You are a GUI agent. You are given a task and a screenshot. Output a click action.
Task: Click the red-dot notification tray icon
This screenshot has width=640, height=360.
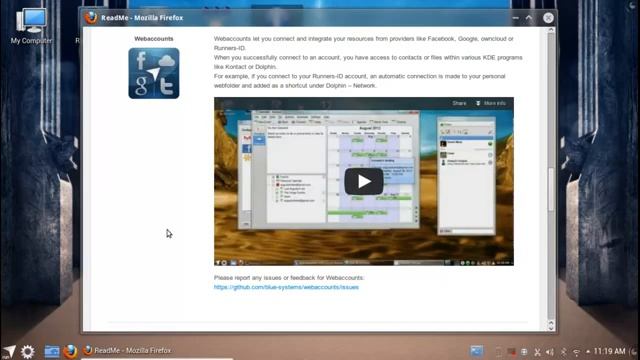pyautogui.click(x=511, y=351)
